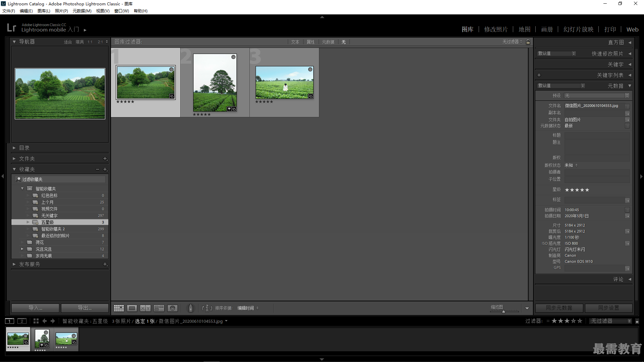Enable 属性 library filter
Image resolution: width=644 pixels, height=362 pixels.
coord(311,42)
